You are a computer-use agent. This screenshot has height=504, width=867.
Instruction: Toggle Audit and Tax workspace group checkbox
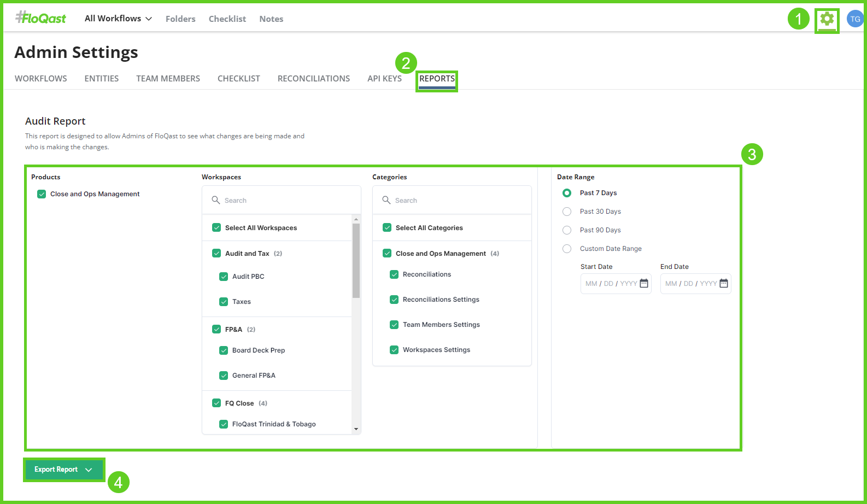click(216, 253)
